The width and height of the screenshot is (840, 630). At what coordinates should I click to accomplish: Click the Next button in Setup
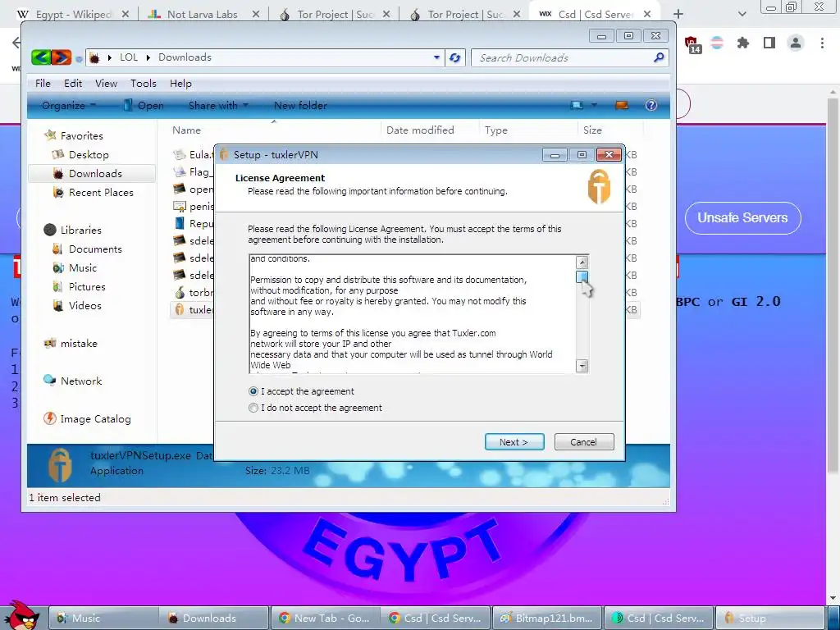click(x=514, y=442)
